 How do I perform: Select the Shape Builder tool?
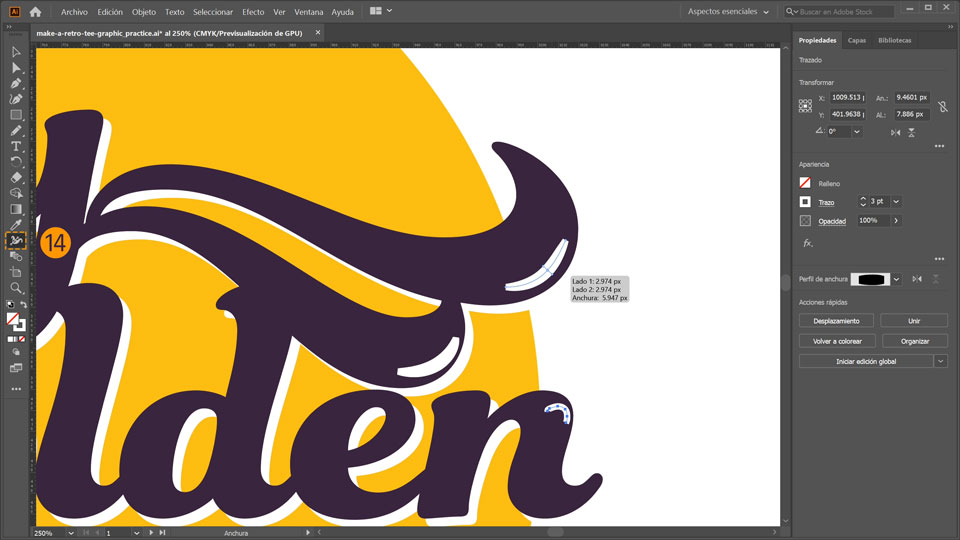[16, 193]
